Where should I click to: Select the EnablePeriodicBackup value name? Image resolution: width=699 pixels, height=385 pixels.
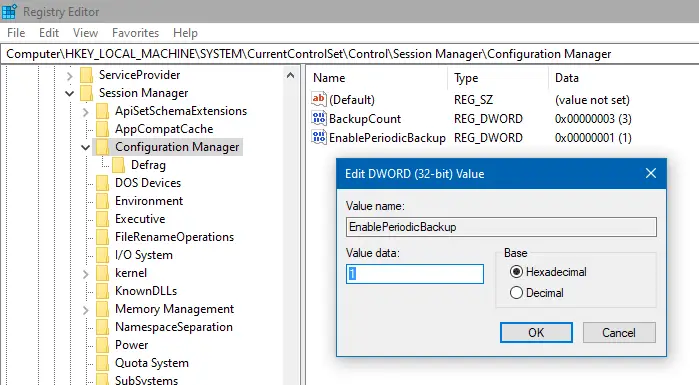[387, 138]
